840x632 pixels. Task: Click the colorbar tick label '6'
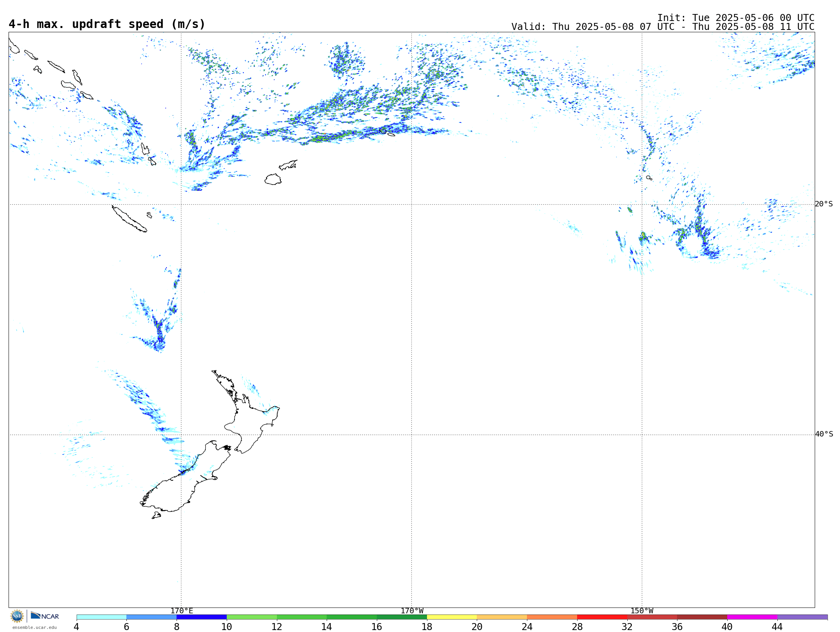click(126, 627)
